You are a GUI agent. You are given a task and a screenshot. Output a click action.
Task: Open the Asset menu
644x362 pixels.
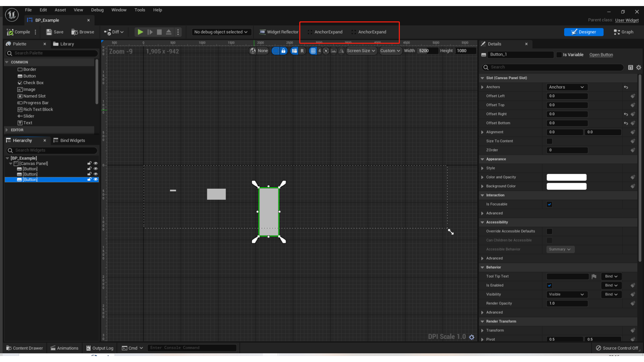pos(60,10)
